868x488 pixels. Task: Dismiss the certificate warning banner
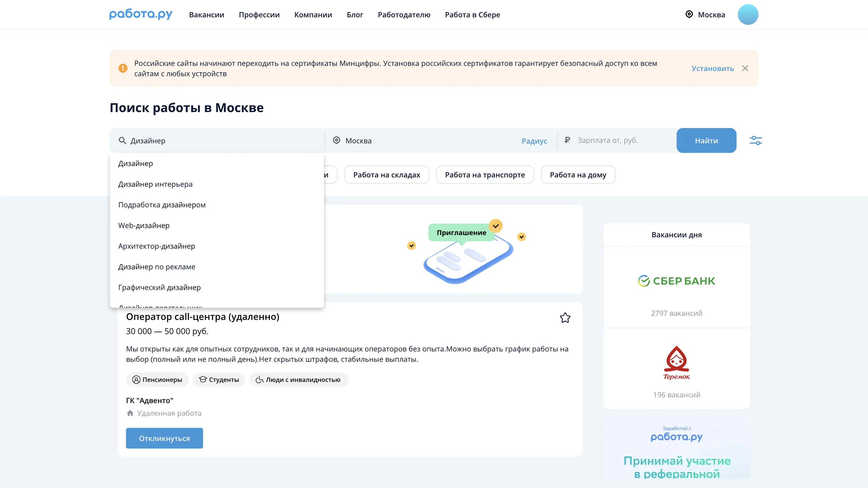click(x=745, y=68)
